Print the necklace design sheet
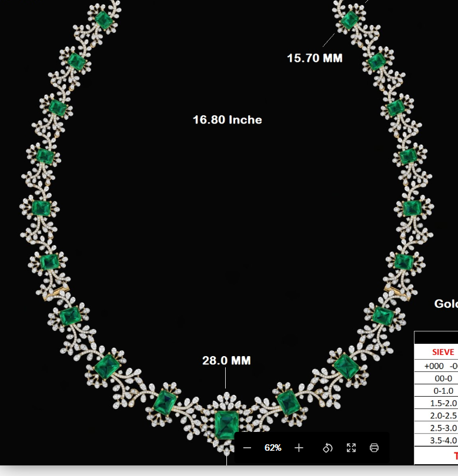Viewport: 458px width, 476px height. pyautogui.click(x=374, y=448)
